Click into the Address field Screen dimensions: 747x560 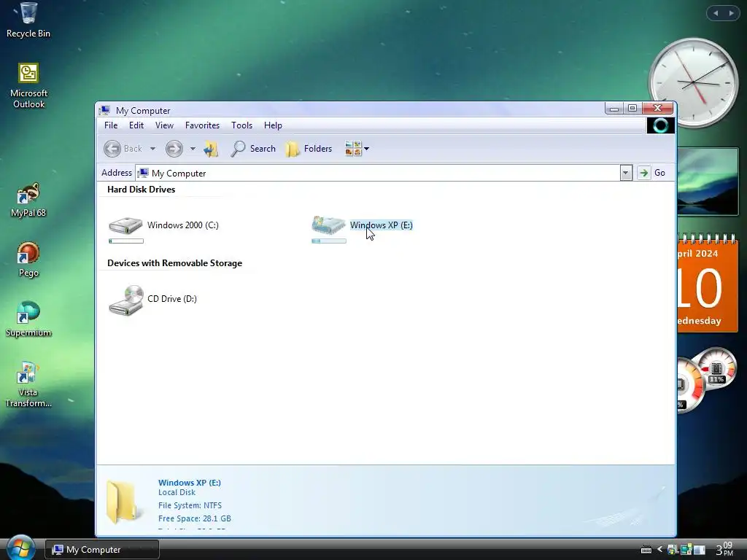click(378, 173)
